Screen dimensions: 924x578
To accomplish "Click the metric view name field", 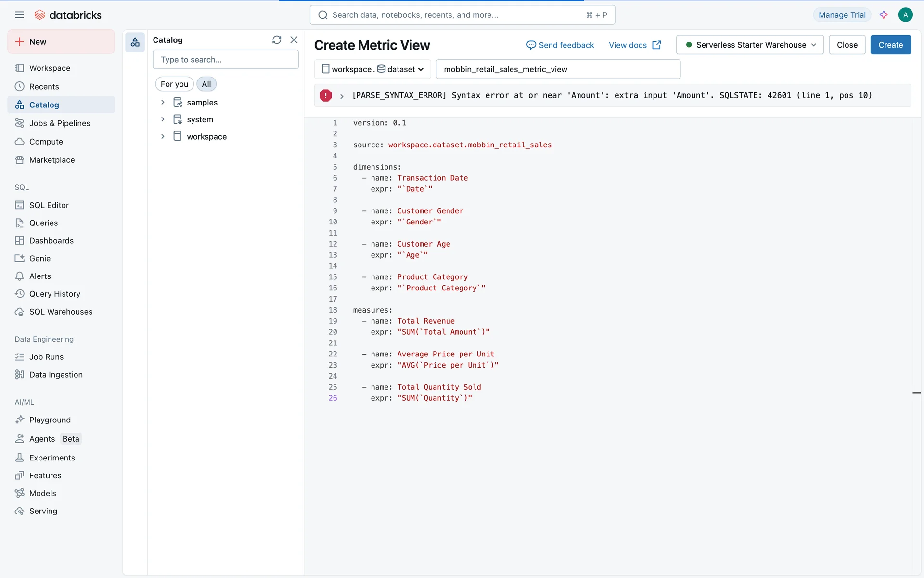I will 558,69.
